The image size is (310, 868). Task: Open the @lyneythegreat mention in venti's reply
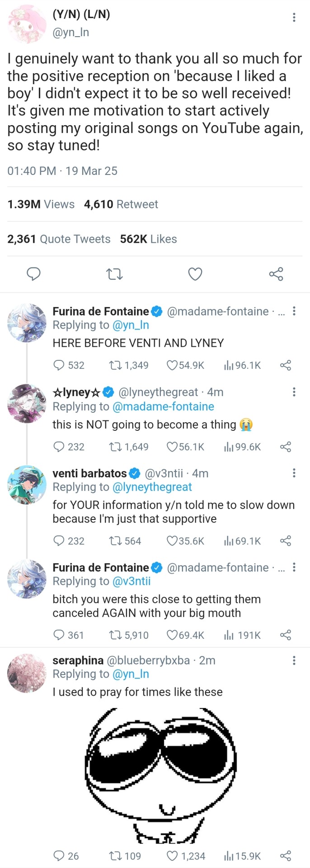152,487
